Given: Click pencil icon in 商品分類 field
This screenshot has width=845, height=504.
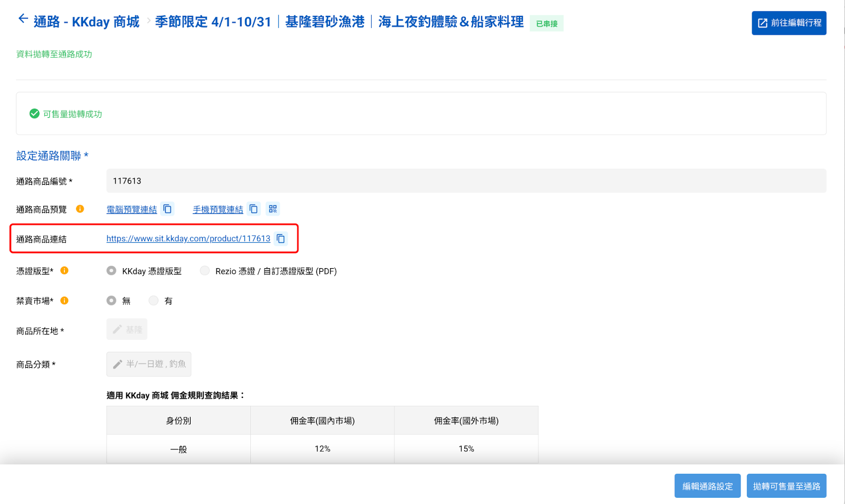Looking at the screenshot, I should pyautogui.click(x=117, y=364).
